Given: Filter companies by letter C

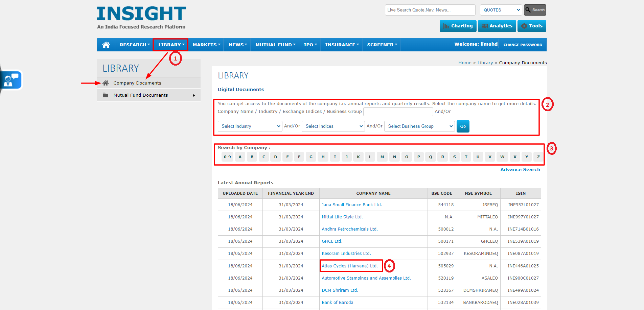Looking at the screenshot, I should 264,157.
